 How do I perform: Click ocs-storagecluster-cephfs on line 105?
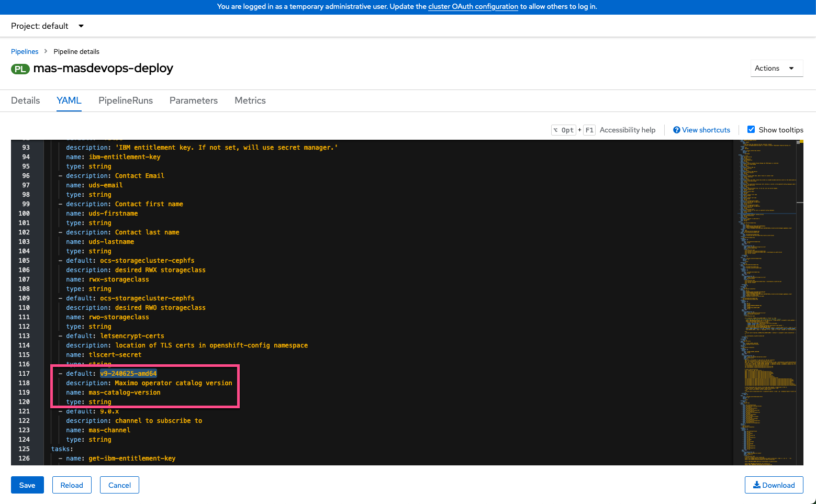147,261
